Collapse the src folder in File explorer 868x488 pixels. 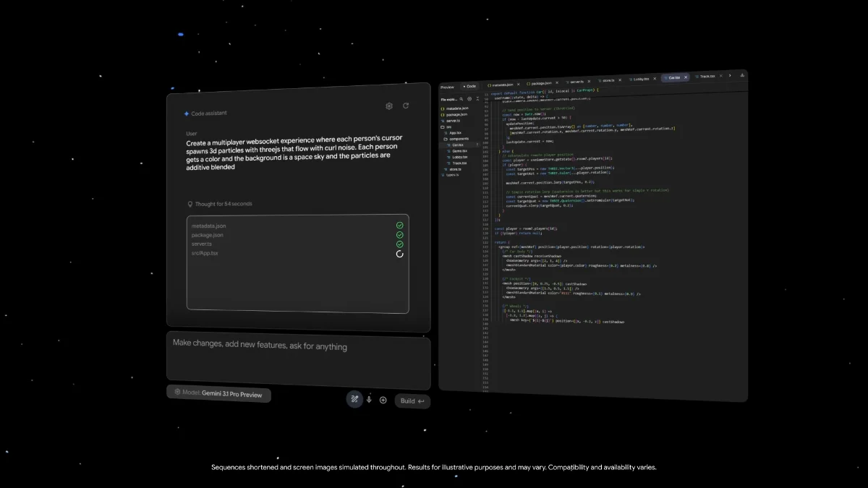pyautogui.click(x=447, y=127)
